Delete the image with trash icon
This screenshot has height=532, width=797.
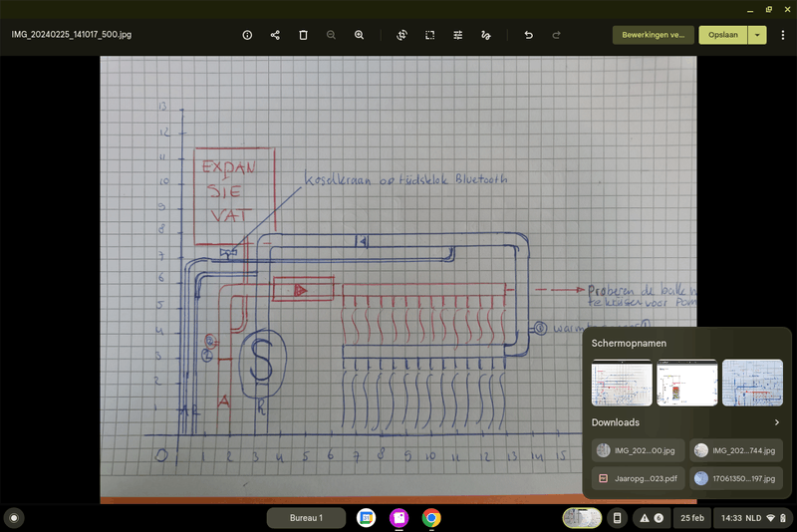pos(303,35)
